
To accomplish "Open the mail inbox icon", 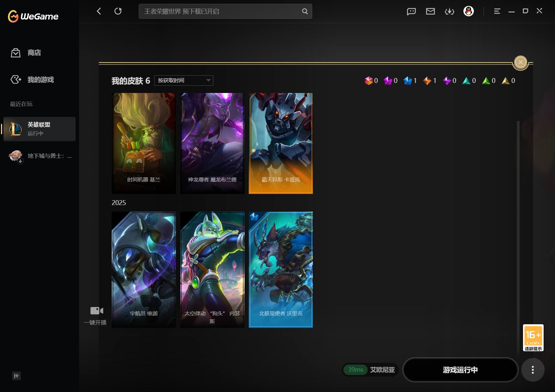I will pos(430,11).
